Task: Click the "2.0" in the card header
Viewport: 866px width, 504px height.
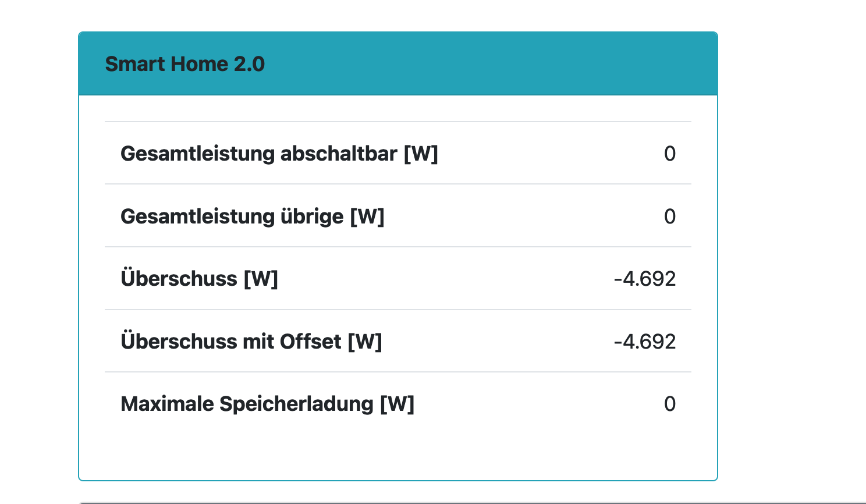Action: coord(249,64)
